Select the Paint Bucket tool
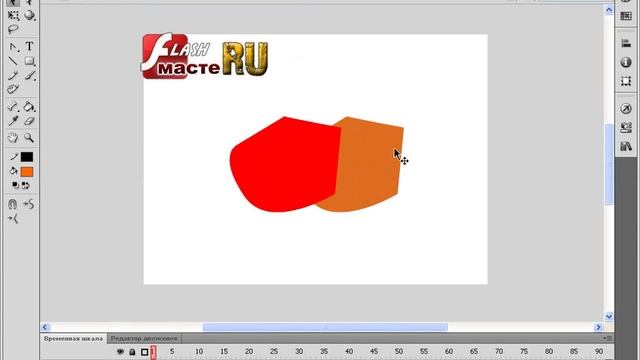Viewport: 640px width, 360px height. pos(29,107)
